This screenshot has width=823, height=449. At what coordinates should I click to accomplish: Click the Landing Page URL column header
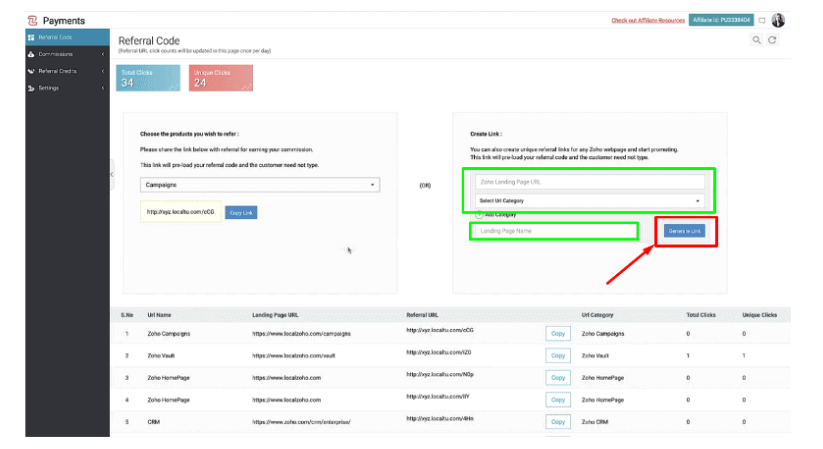coord(275,315)
